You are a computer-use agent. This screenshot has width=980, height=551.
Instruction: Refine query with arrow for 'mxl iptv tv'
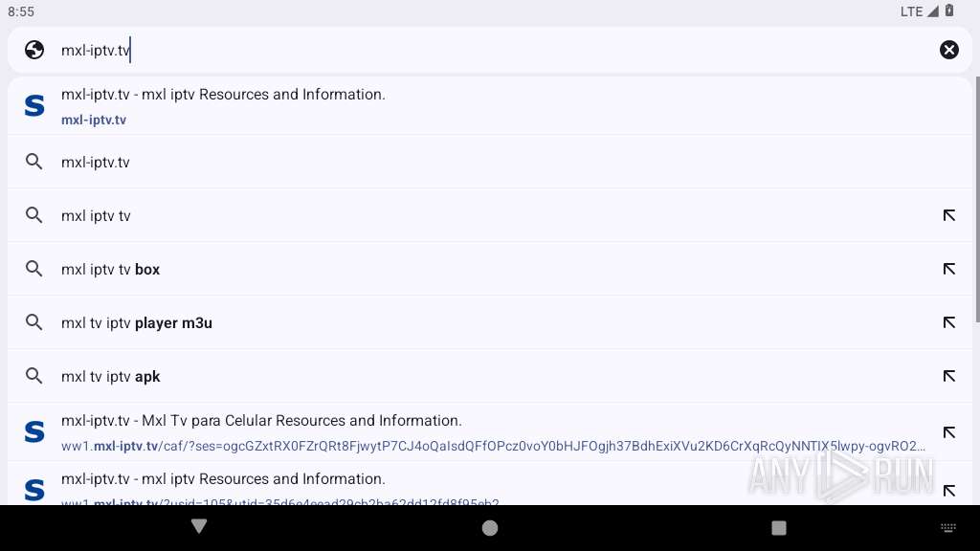coord(948,215)
